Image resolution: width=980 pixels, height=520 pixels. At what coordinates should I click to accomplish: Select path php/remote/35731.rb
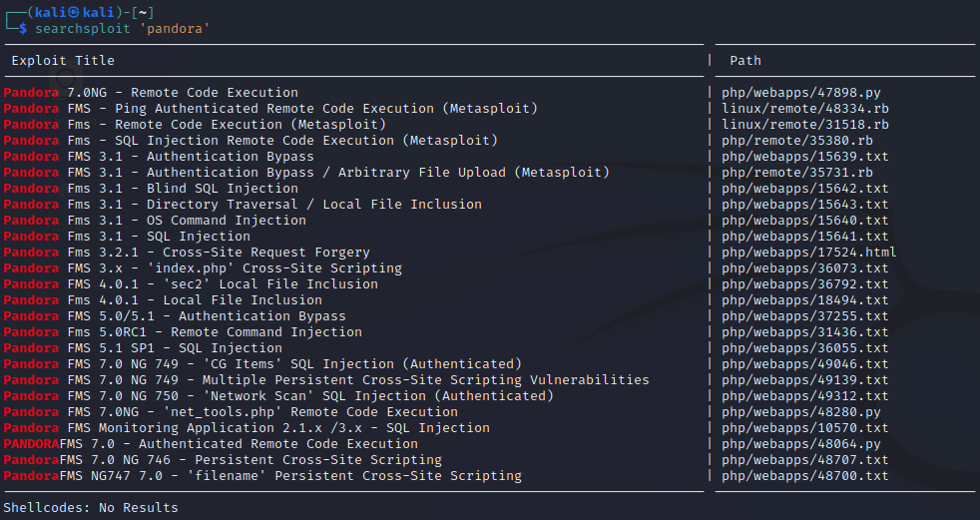[x=797, y=173]
